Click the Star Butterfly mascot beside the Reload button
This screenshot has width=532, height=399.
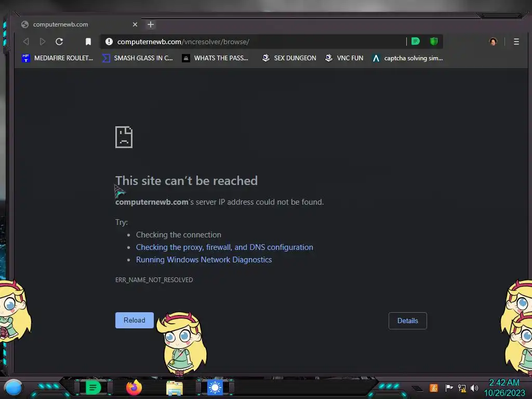[182, 344]
